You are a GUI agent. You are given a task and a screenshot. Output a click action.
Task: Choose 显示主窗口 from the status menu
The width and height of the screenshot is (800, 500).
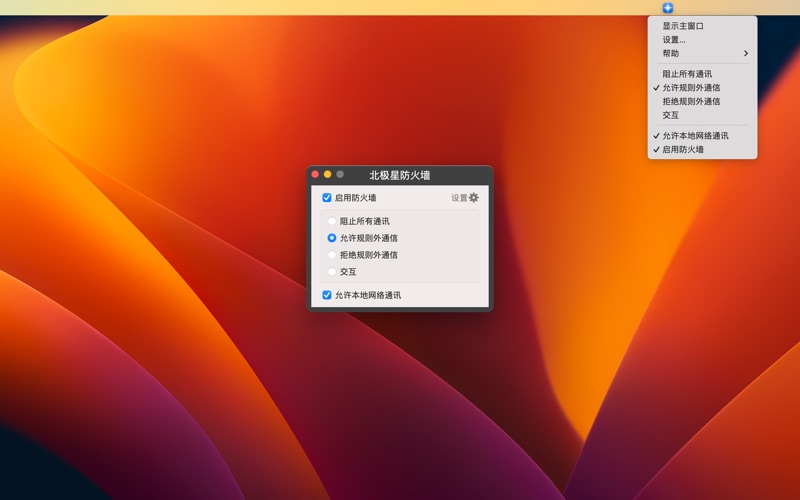pyautogui.click(x=683, y=26)
